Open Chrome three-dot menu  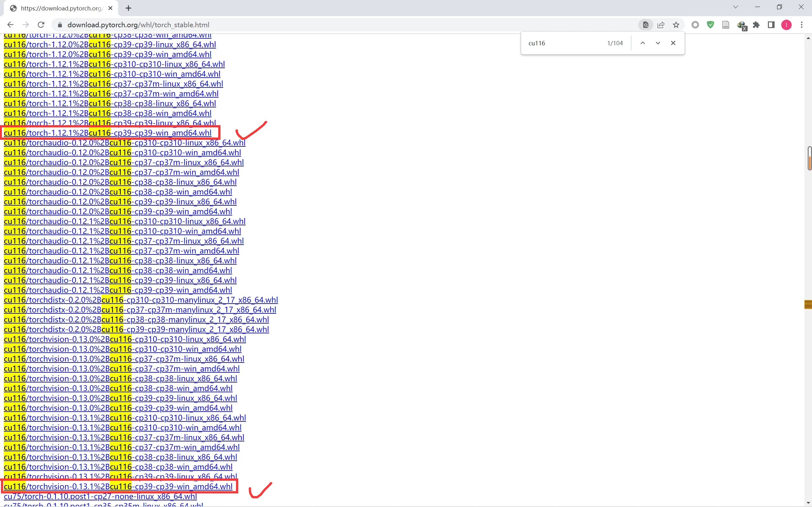click(802, 25)
